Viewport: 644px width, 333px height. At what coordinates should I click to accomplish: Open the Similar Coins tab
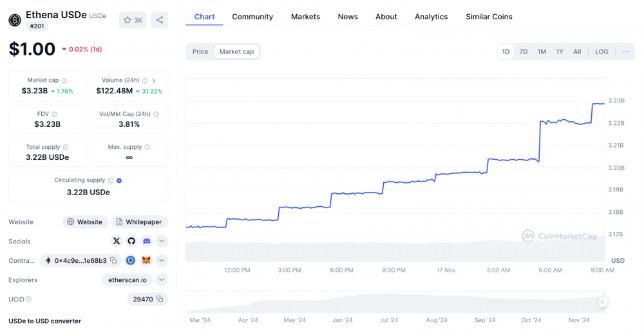pos(489,17)
